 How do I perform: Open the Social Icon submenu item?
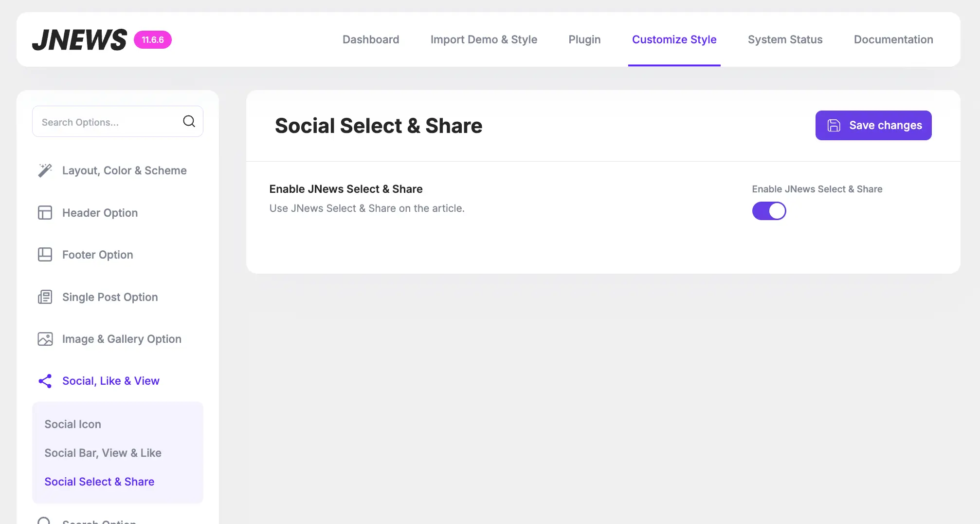coord(73,424)
